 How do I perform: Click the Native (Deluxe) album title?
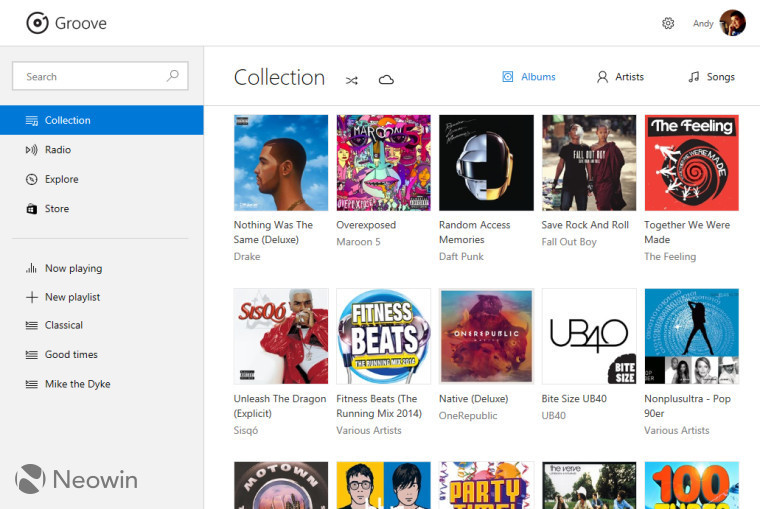click(x=474, y=399)
